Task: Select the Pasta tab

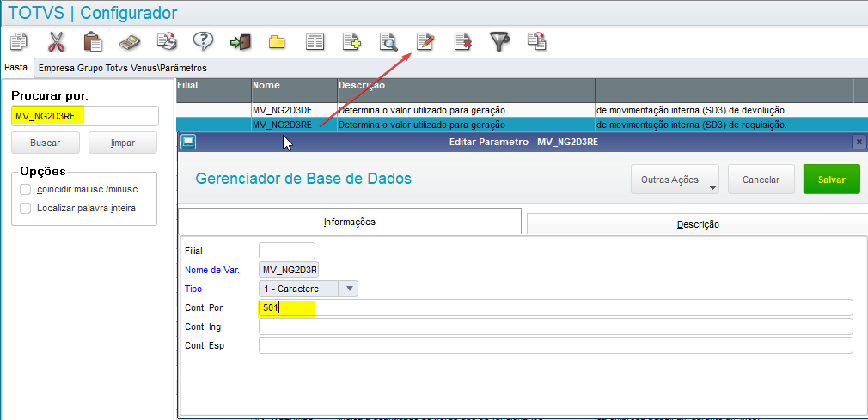Action: tap(16, 68)
